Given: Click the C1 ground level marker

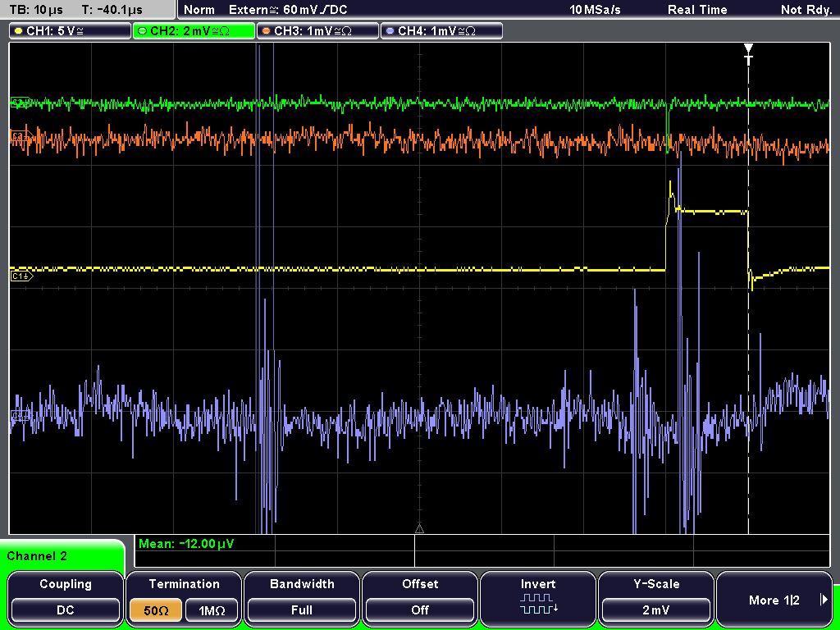Looking at the screenshot, I should tap(21, 276).
